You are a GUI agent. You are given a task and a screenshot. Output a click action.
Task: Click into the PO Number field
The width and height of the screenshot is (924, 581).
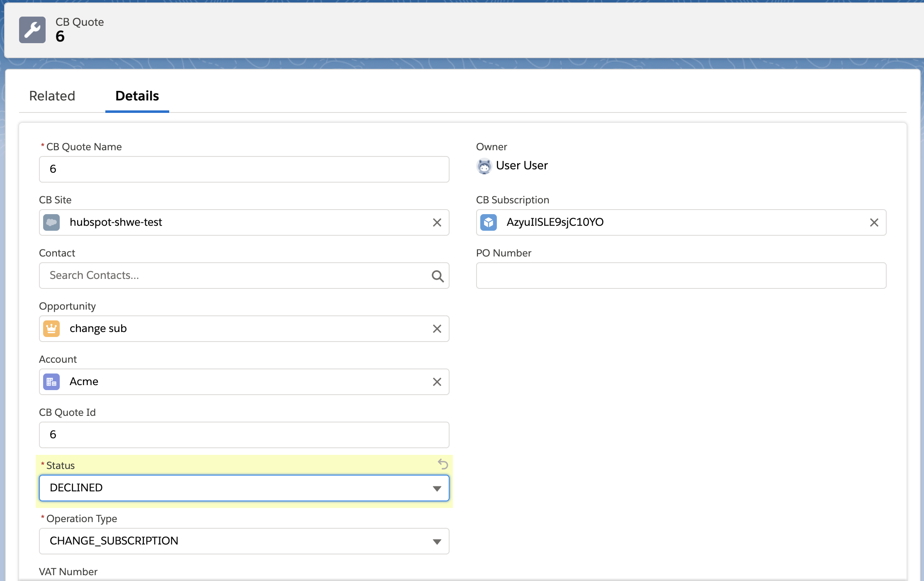[x=681, y=276]
